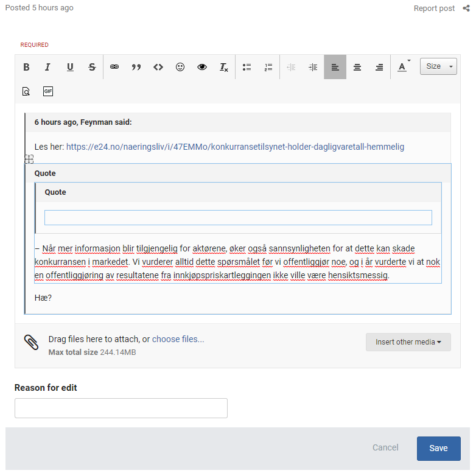Insert code snippet icon

(158, 67)
